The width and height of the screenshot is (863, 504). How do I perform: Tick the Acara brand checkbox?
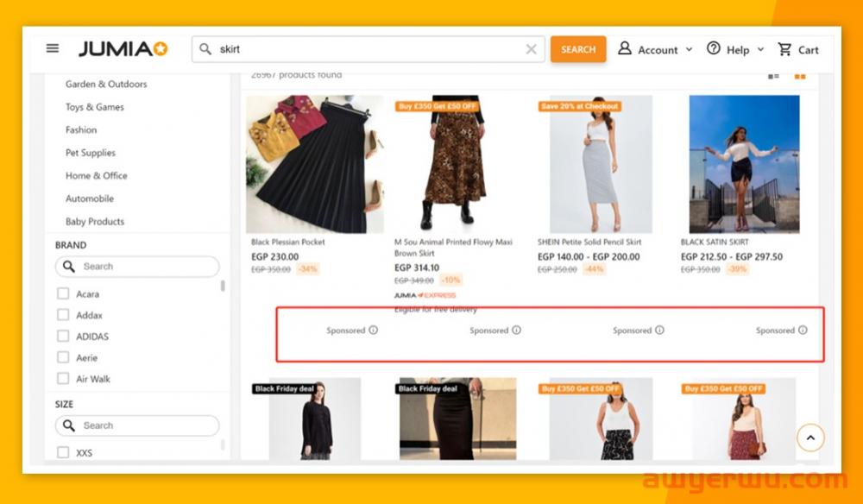pyautogui.click(x=63, y=293)
